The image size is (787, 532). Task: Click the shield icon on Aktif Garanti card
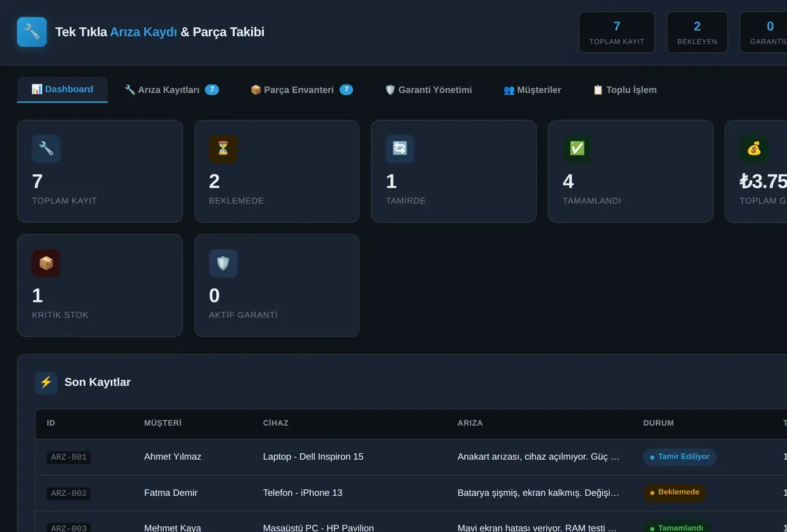point(223,263)
